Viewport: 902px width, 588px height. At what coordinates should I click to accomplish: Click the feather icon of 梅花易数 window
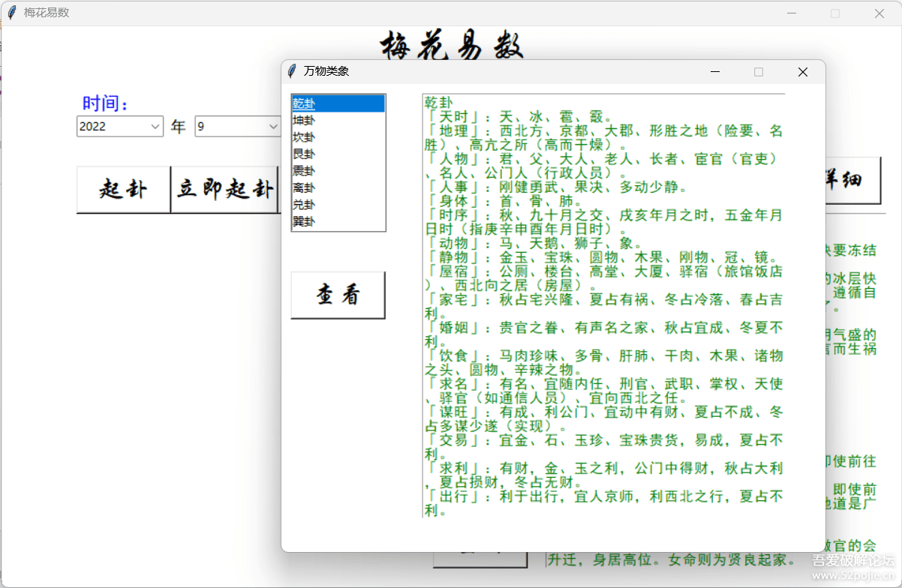click(11, 13)
